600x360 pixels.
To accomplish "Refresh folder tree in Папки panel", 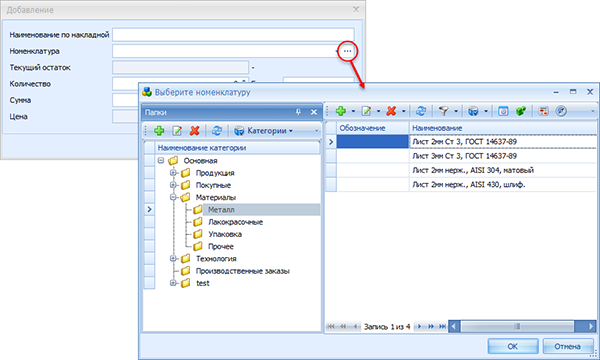I will coord(217,131).
